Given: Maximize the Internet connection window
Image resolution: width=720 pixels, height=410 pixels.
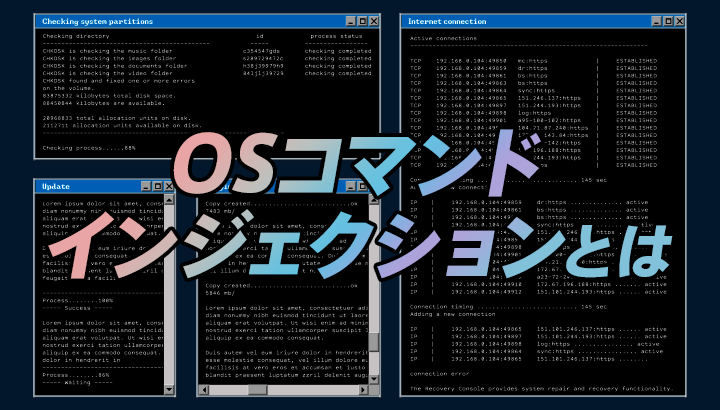Looking at the screenshot, I should 668,21.
